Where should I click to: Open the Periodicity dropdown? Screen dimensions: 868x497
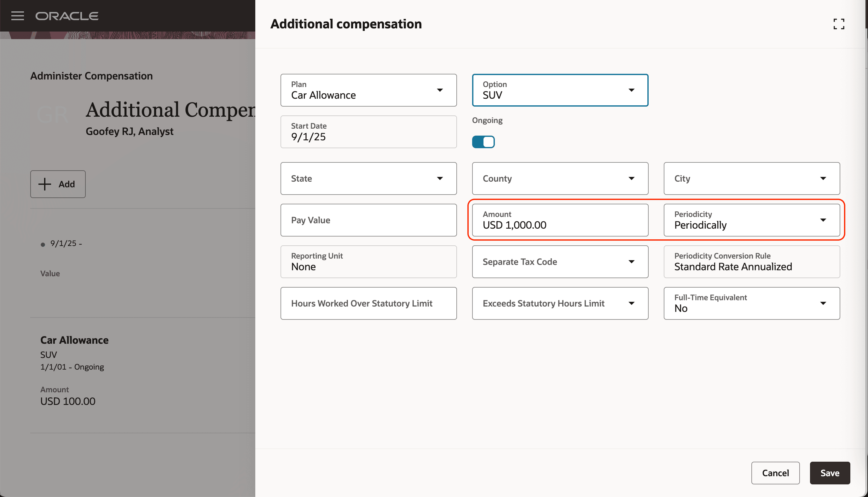(x=823, y=220)
